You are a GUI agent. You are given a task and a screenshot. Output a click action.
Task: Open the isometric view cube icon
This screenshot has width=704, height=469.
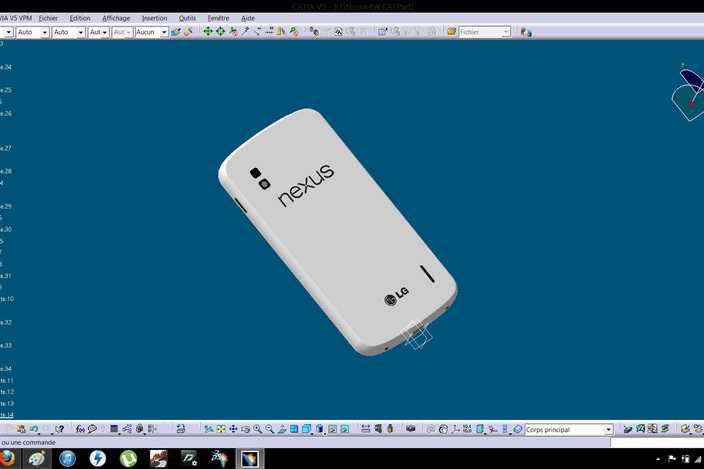coord(307,429)
